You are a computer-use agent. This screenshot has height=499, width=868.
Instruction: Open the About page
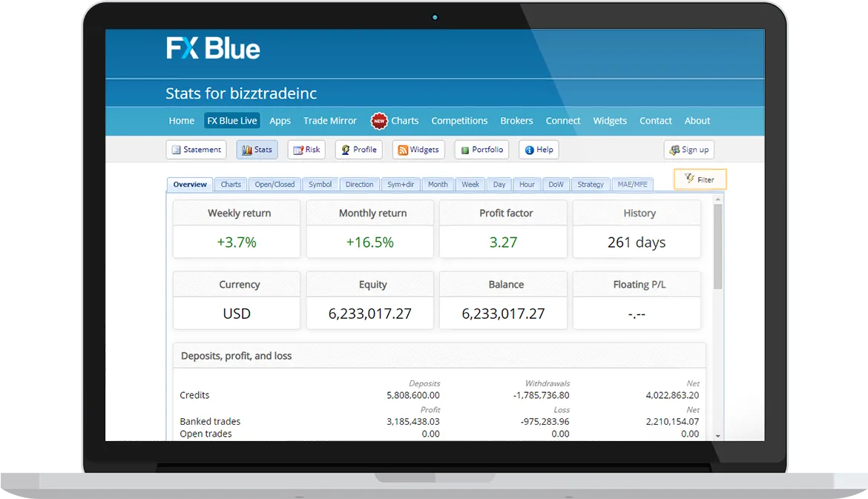pyautogui.click(x=697, y=121)
